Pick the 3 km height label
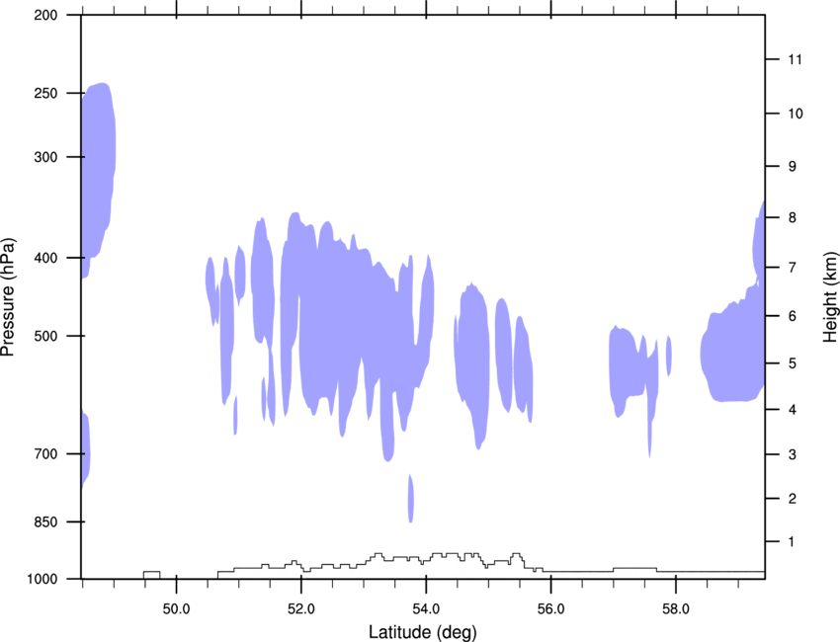The width and height of the screenshot is (840, 642). tap(793, 454)
